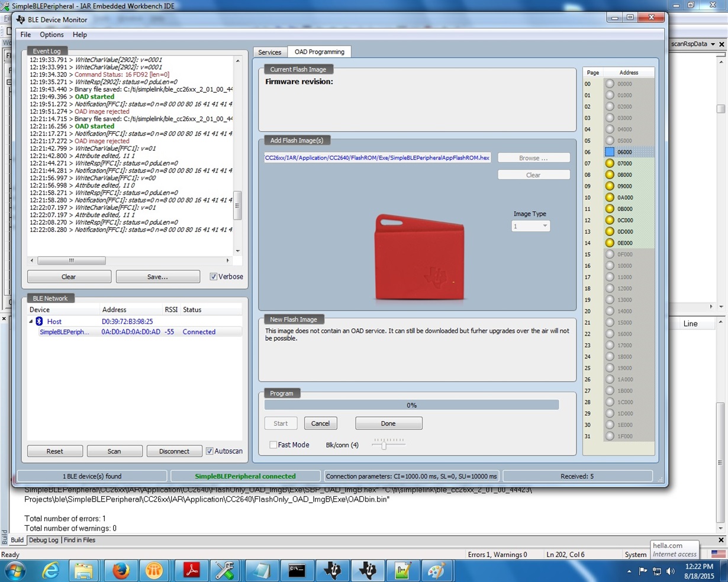Viewport: 728px width, 582px height.
Task: Click the Save... log button
Action: click(x=157, y=276)
